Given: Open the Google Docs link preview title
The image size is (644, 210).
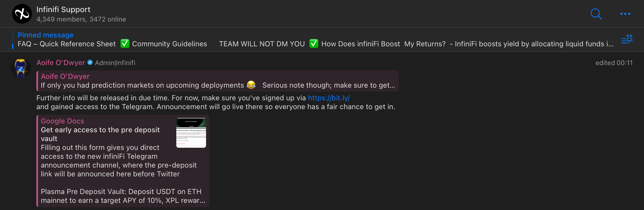Looking at the screenshot, I should click(x=63, y=121).
